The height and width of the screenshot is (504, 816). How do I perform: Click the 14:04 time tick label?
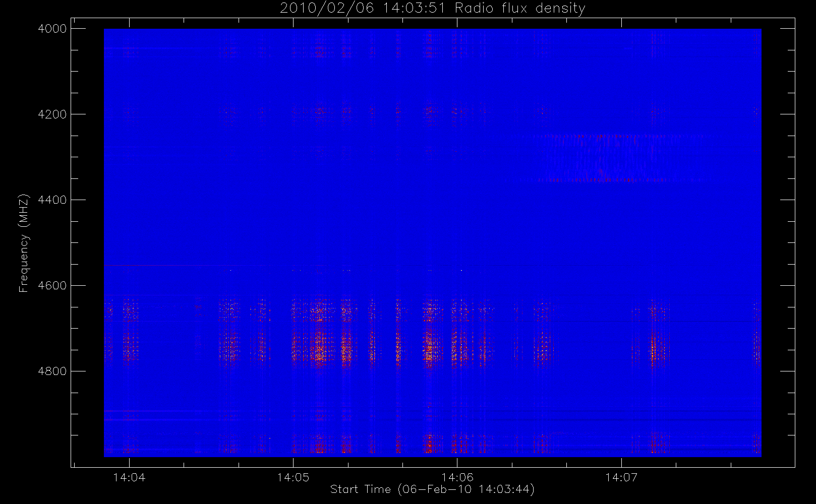(129, 477)
